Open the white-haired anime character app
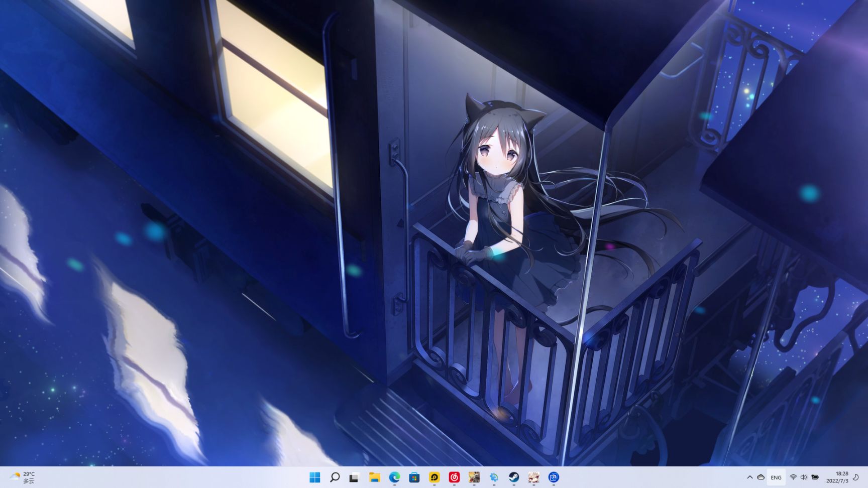The image size is (868, 488). click(x=533, y=477)
